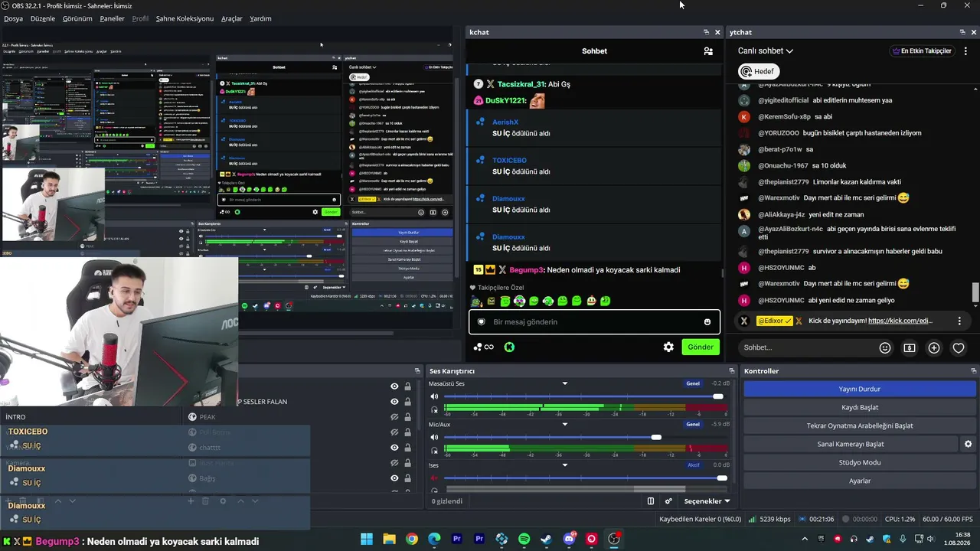The height and width of the screenshot is (551, 980).
Task: Open YouTube chat emoji picker
Action: [885, 347]
